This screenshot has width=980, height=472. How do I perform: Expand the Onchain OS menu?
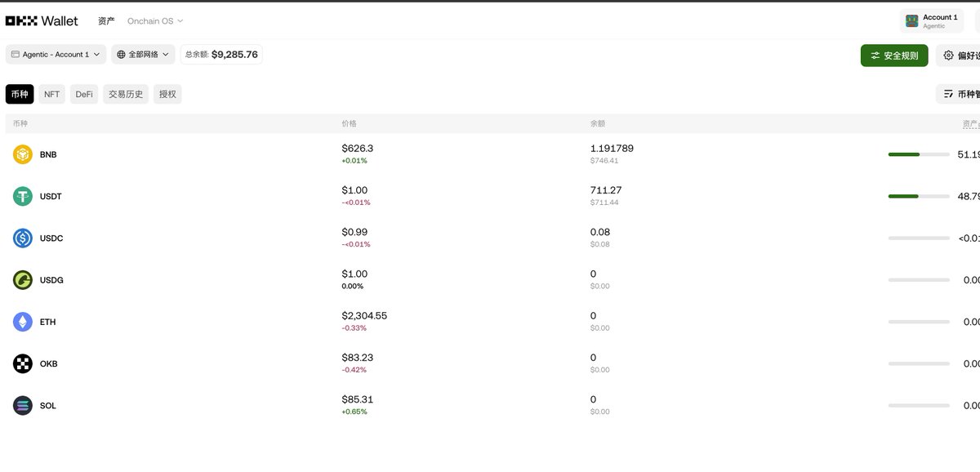pos(155,21)
